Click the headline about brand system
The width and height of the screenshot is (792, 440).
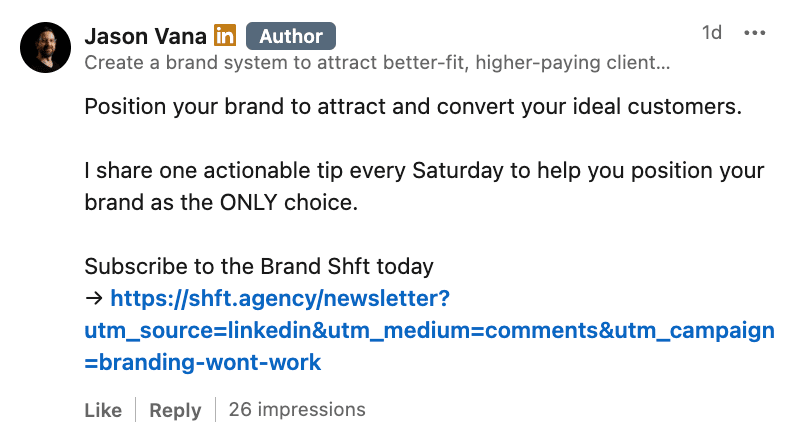377,64
